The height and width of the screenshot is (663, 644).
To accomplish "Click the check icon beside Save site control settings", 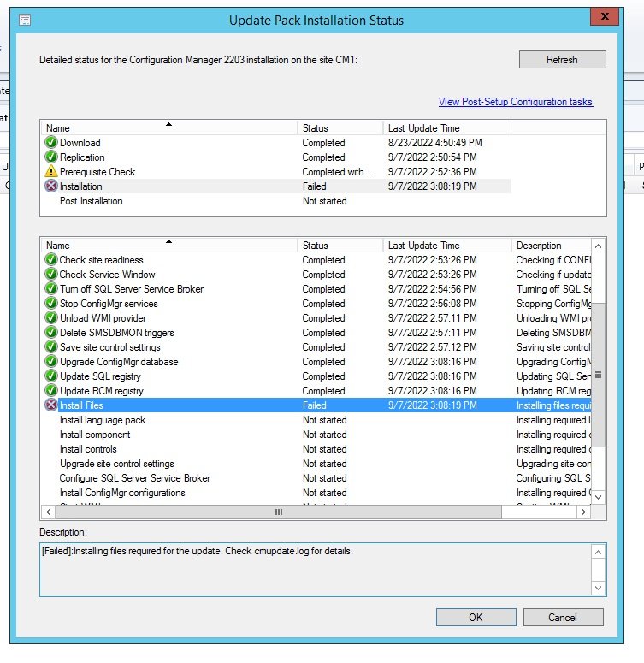I will click(x=51, y=346).
